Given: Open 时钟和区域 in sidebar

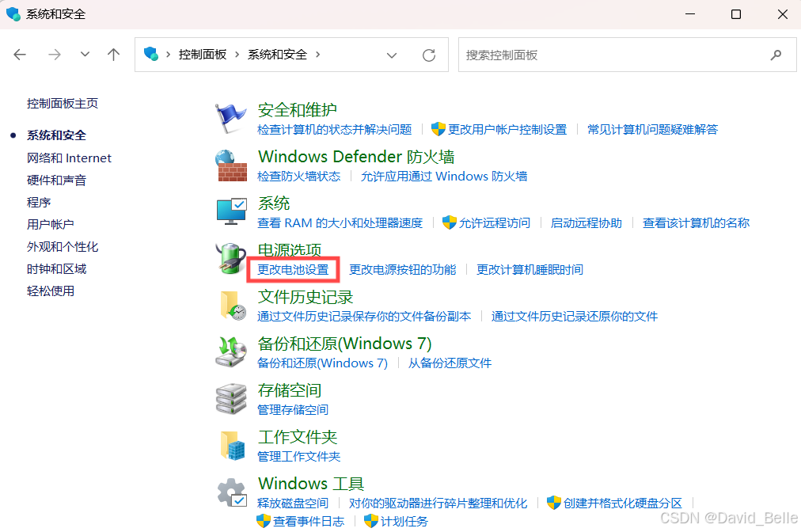Looking at the screenshot, I should (x=56, y=269).
